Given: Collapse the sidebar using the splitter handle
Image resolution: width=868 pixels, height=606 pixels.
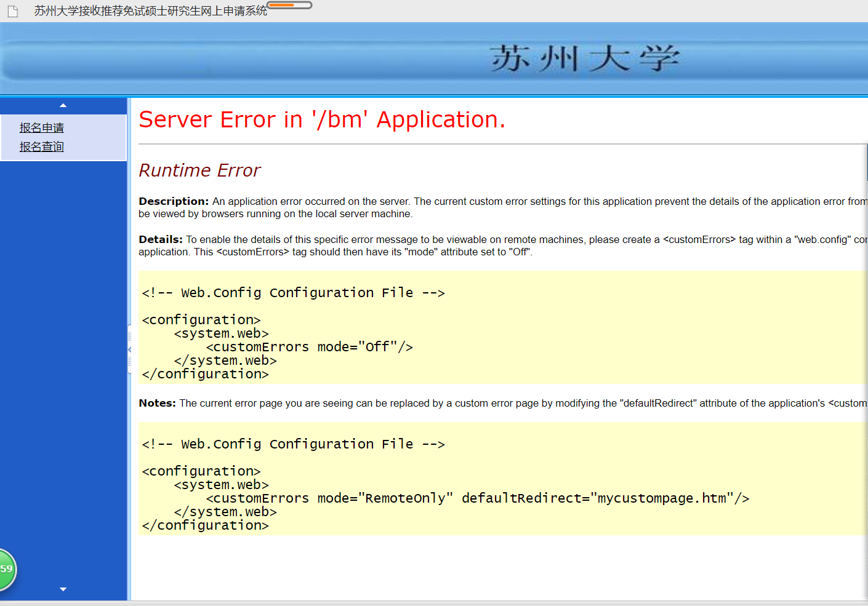Looking at the screenshot, I should 129,349.
